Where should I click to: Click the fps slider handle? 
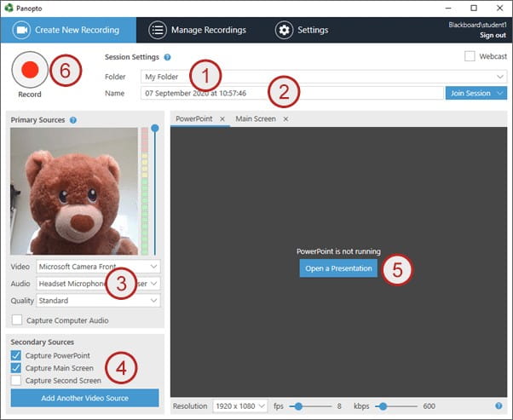tap(298, 406)
